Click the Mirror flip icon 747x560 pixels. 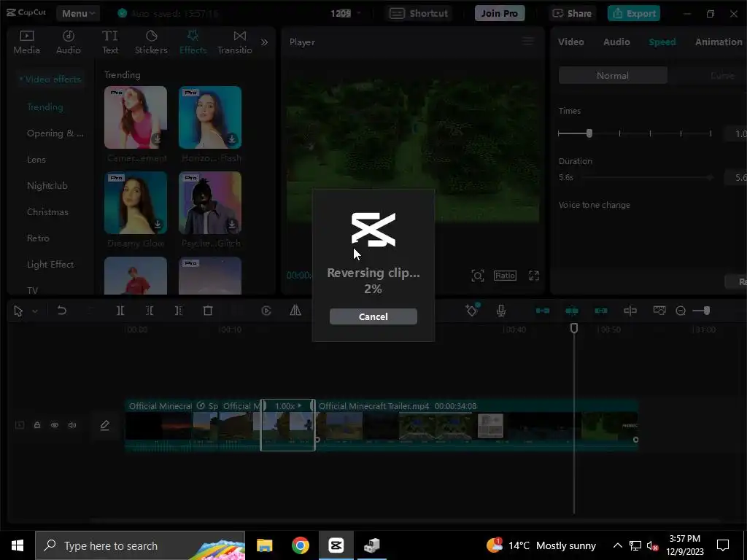295,311
